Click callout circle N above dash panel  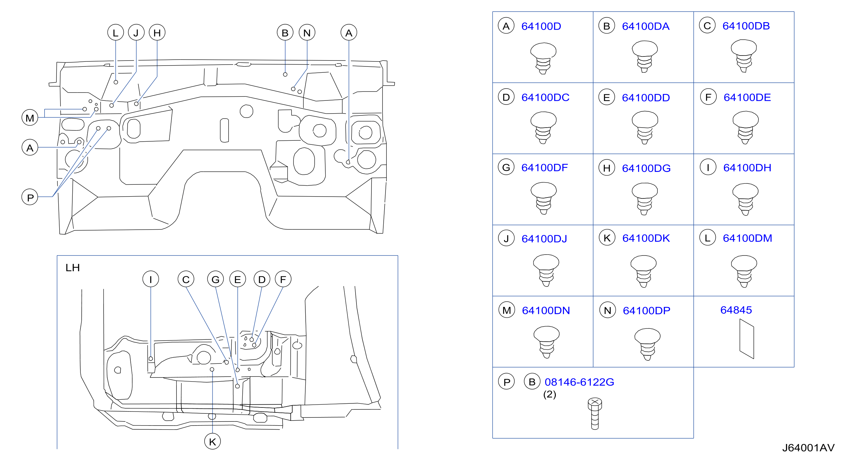307,33
